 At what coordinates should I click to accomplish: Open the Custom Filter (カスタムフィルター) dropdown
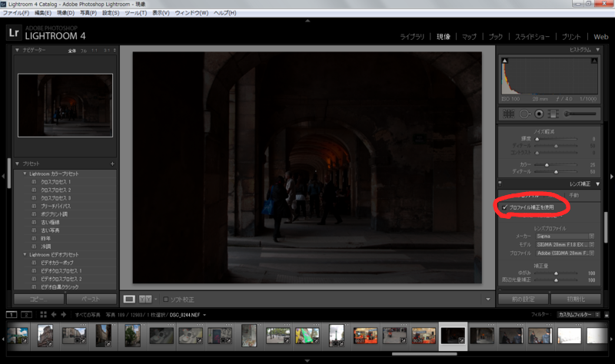tap(579, 315)
